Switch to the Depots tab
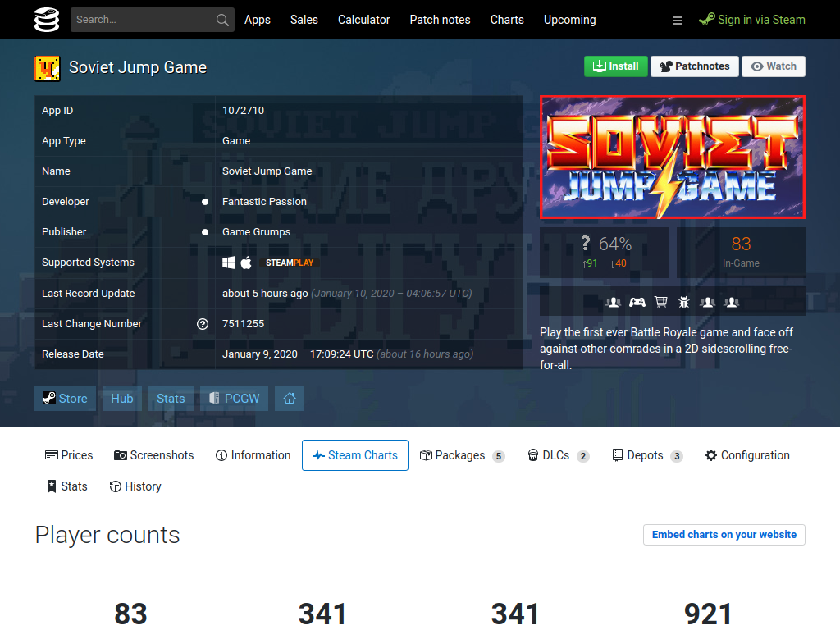840x630 pixels. coord(647,455)
